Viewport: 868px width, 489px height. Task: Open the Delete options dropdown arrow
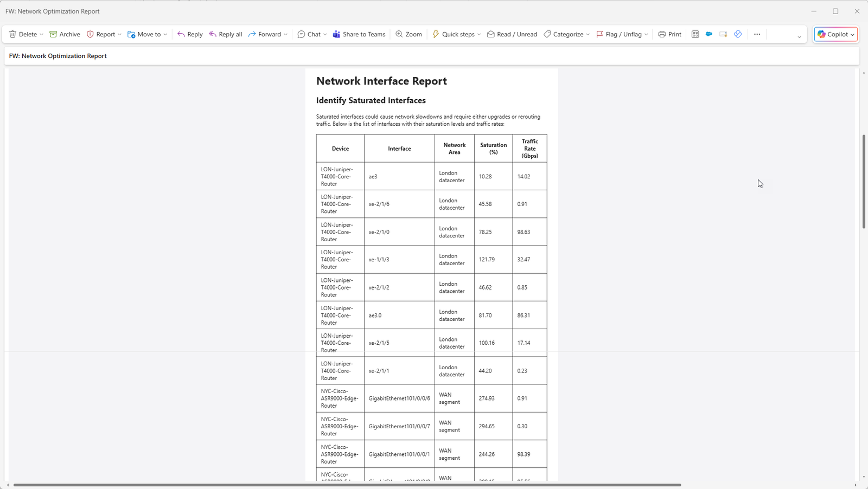pos(41,34)
